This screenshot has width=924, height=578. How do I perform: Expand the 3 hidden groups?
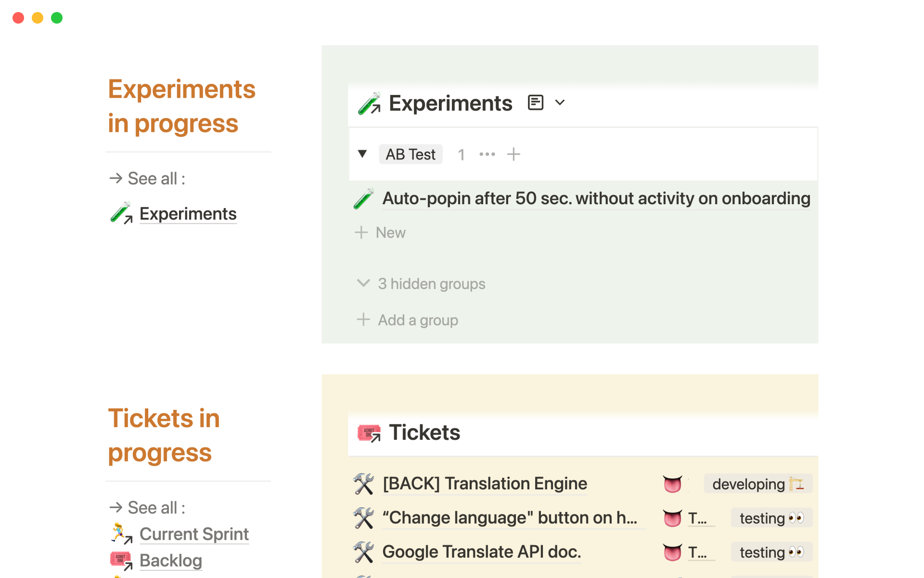pos(431,284)
